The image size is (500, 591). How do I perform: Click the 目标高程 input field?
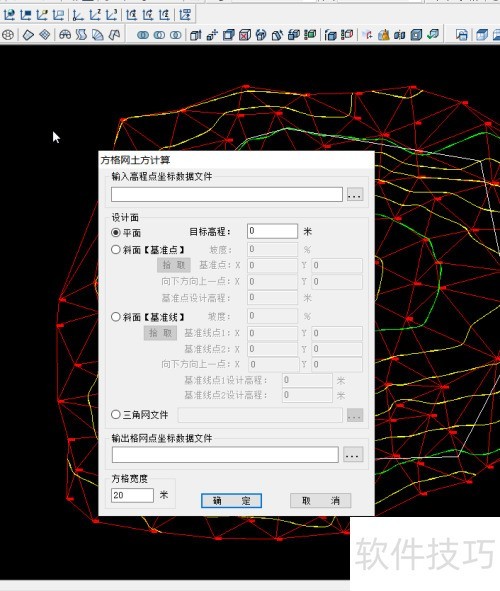272,231
